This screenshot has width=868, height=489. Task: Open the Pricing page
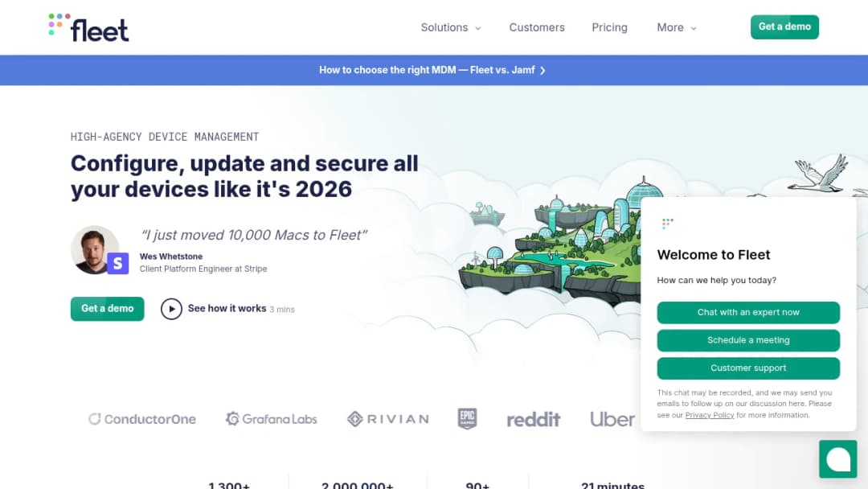(x=609, y=27)
